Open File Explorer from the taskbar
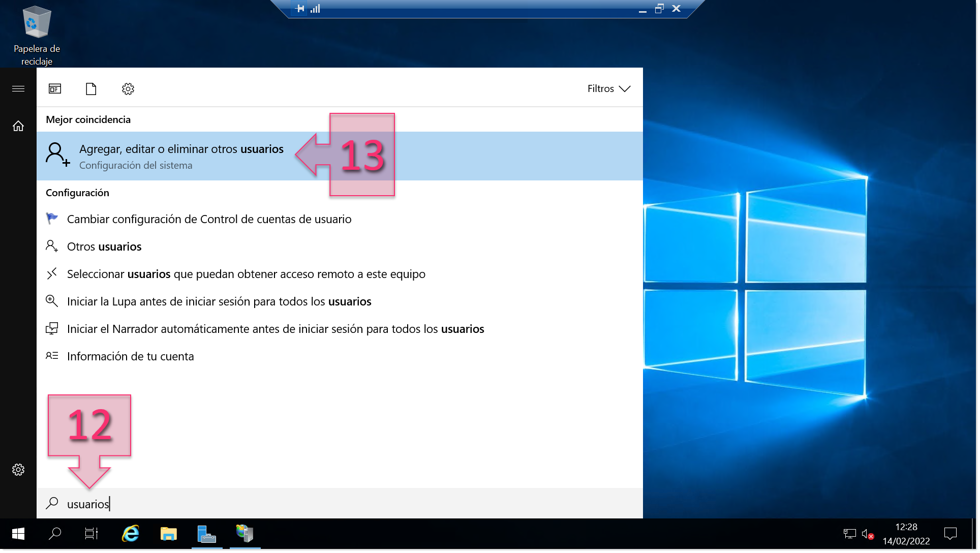Screen dimensions: 980x553 [x=169, y=534]
